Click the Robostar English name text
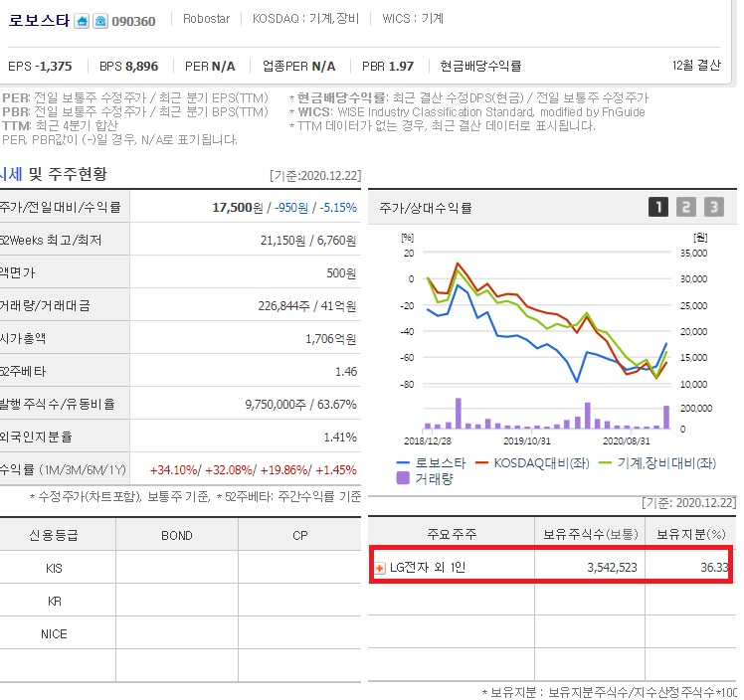The height and width of the screenshot is (700, 744). point(207,19)
